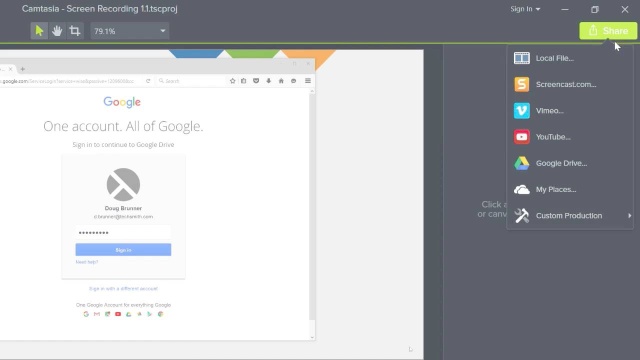Screen dimensions: 640x360
Task: Expand the Sign In menu
Action: 525,9
